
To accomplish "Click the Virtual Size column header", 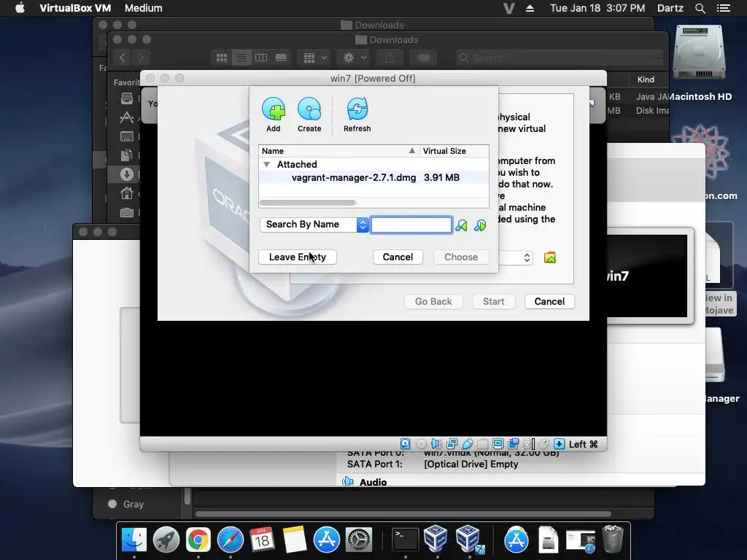I will (454, 151).
